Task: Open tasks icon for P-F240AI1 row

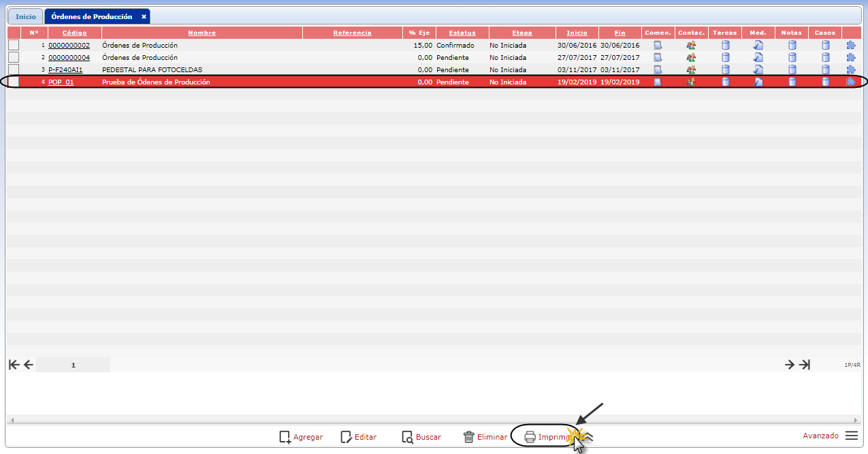Action: 725,69
